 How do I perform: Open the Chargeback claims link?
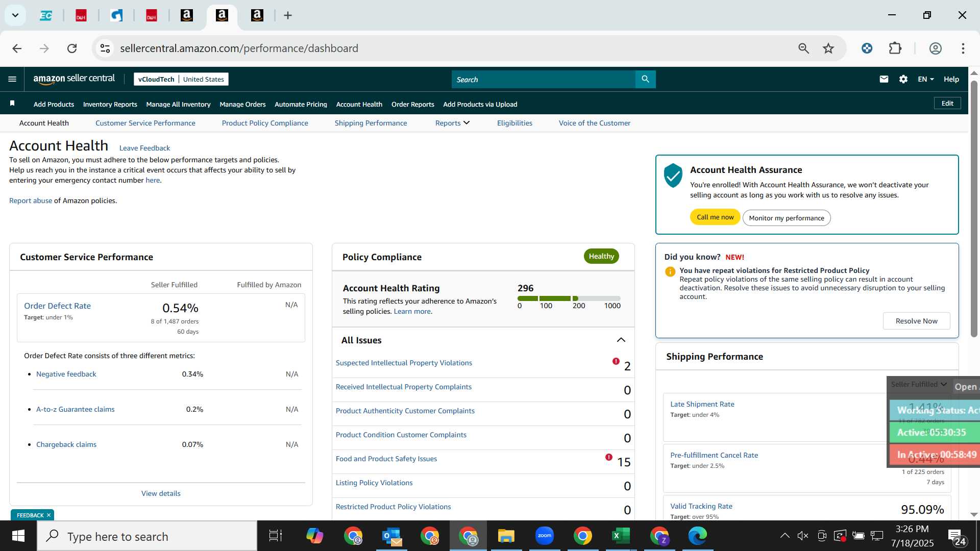click(66, 444)
